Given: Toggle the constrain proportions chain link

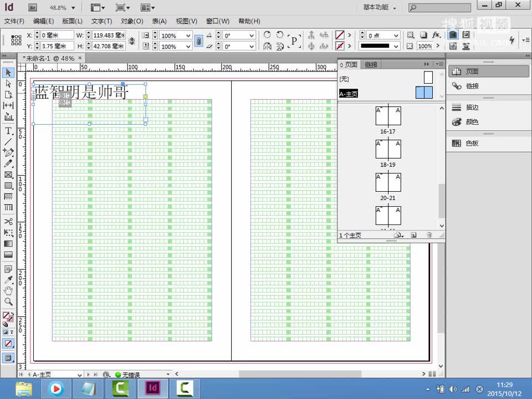Looking at the screenshot, I should (198, 40).
